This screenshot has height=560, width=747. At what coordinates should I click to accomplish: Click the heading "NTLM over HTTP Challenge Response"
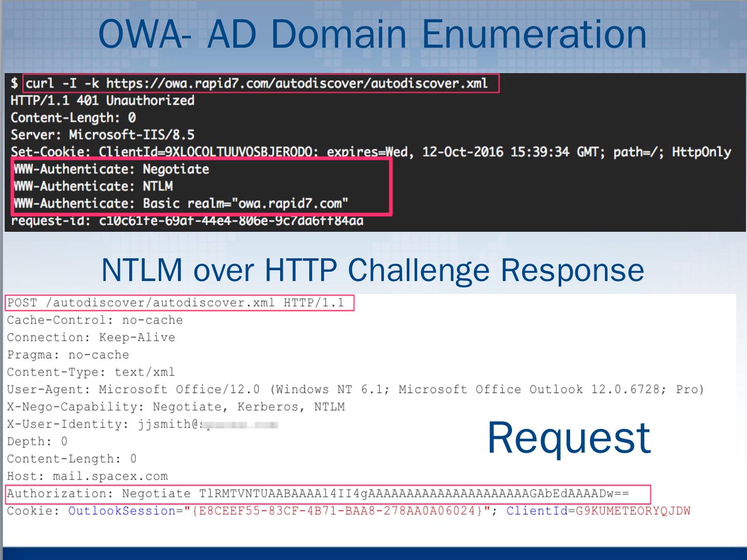point(372,270)
